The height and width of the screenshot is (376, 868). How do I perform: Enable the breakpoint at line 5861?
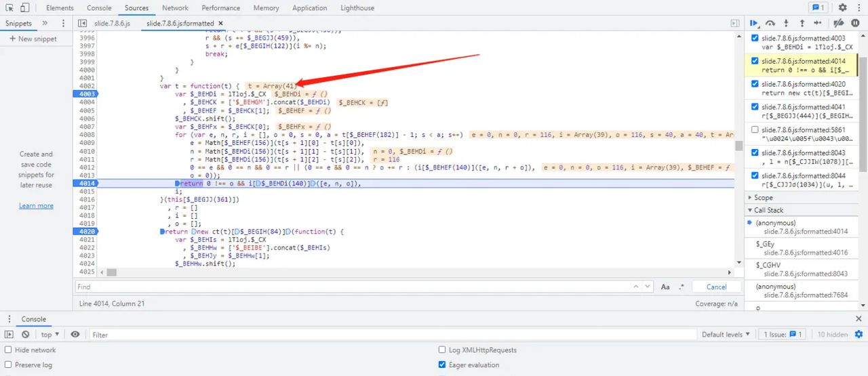tap(753, 129)
